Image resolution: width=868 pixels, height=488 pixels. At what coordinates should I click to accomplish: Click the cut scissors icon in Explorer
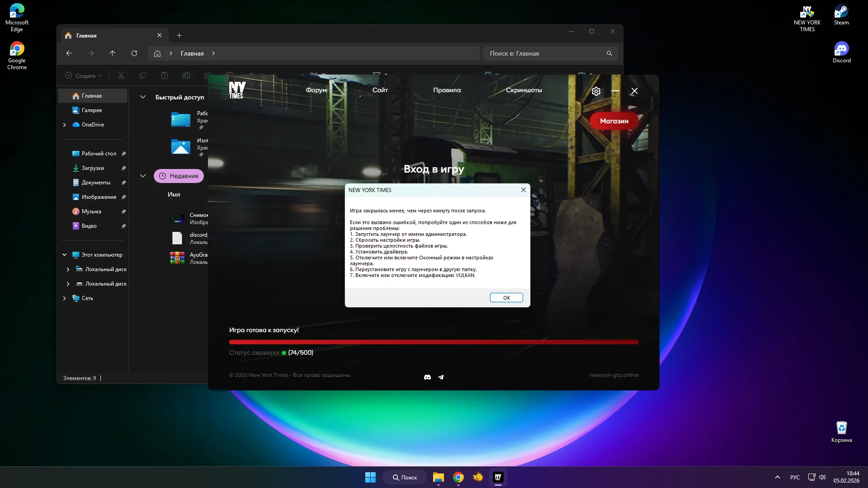pyautogui.click(x=121, y=75)
